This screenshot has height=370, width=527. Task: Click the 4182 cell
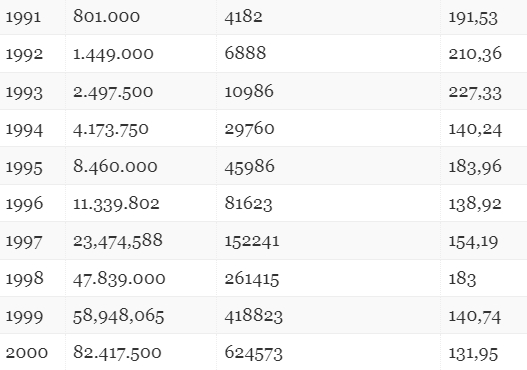[243, 16]
